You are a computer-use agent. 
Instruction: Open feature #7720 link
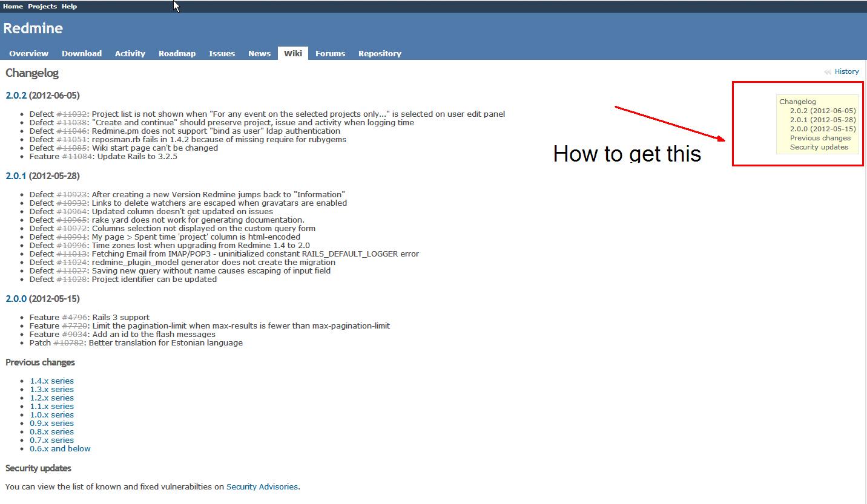[x=75, y=326]
